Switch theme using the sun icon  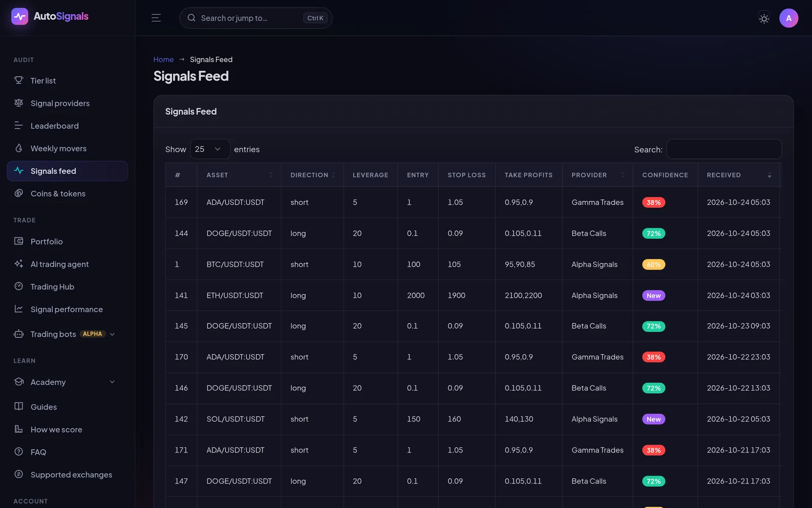[x=764, y=18]
